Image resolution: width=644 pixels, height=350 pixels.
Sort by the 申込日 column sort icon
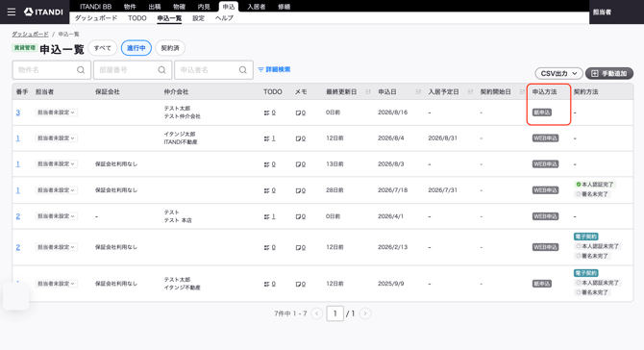coord(418,91)
